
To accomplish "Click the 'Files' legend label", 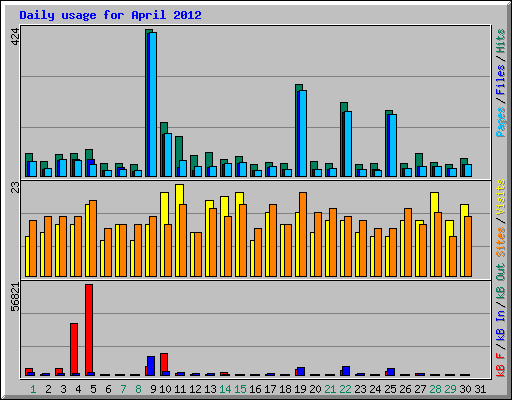I will coord(500,79).
